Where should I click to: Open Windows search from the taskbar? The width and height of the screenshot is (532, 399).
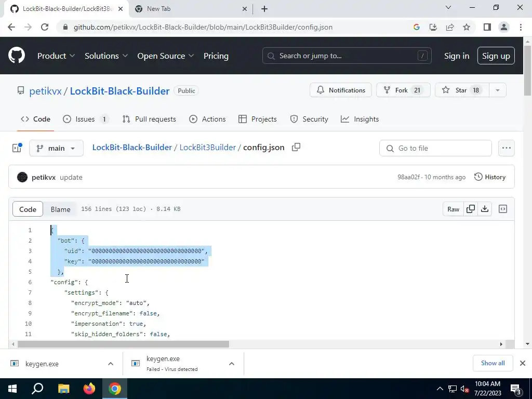point(37,389)
